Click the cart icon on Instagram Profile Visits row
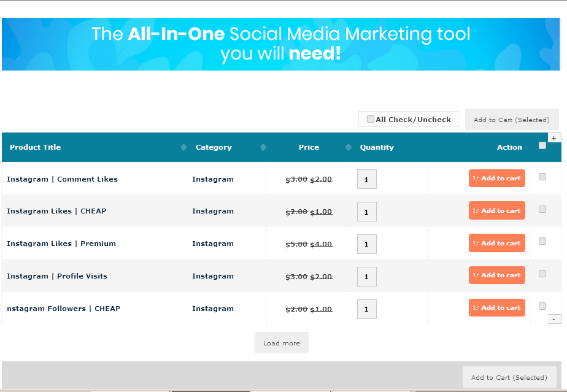This screenshot has height=392, width=567. tap(476, 275)
